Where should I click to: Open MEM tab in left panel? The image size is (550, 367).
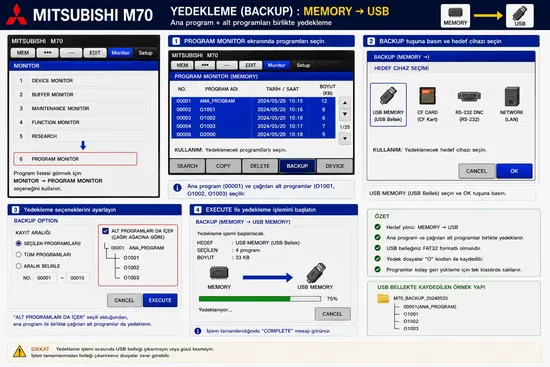23,53
